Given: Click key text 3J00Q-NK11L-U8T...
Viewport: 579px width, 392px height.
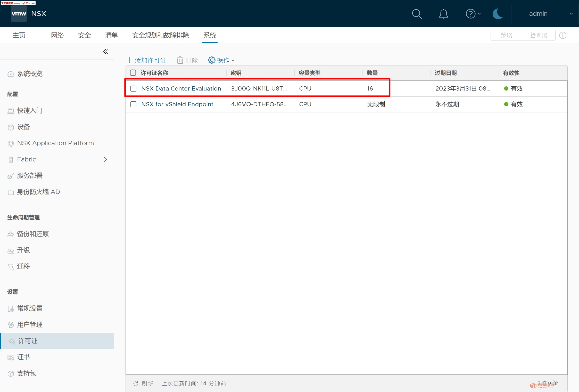Looking at the screenshot, I should 259,88.
